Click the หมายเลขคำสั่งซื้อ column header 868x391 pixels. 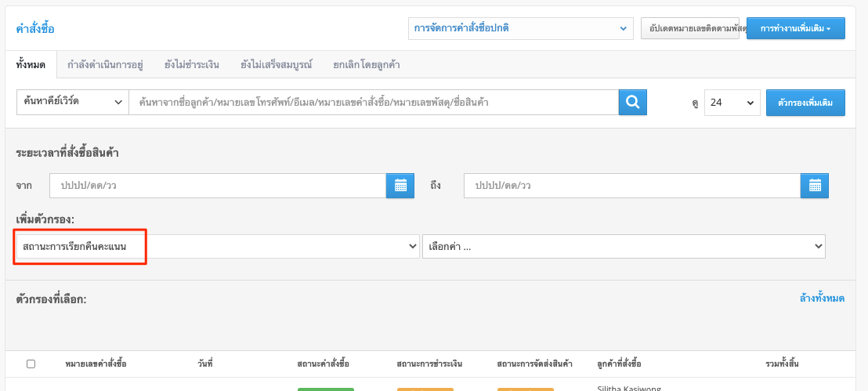point(96,364)
